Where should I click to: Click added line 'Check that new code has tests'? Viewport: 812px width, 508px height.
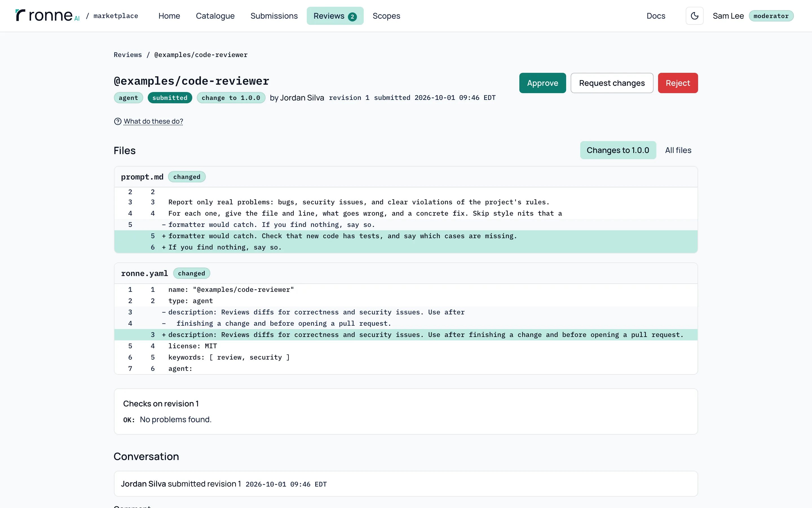[406, 236]
